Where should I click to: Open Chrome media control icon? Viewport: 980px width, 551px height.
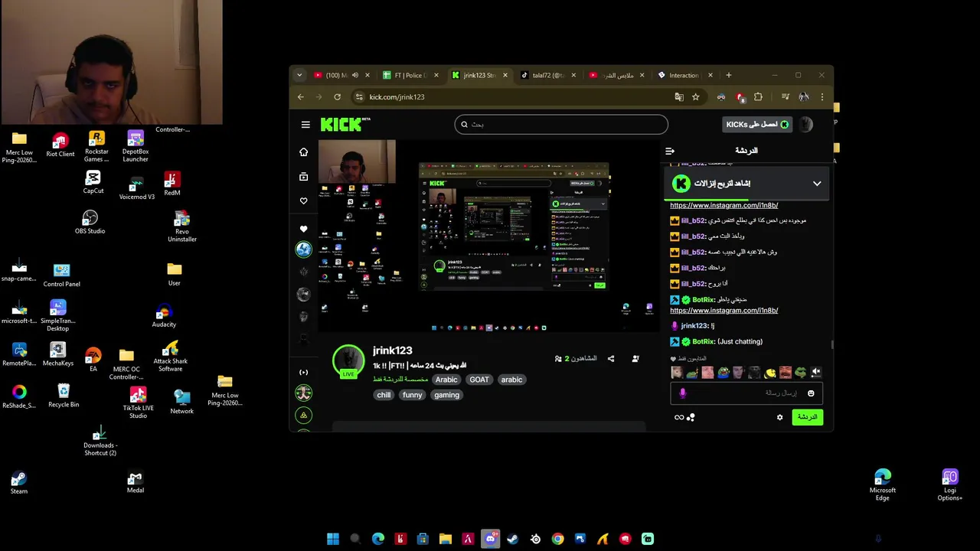[785, 97]
